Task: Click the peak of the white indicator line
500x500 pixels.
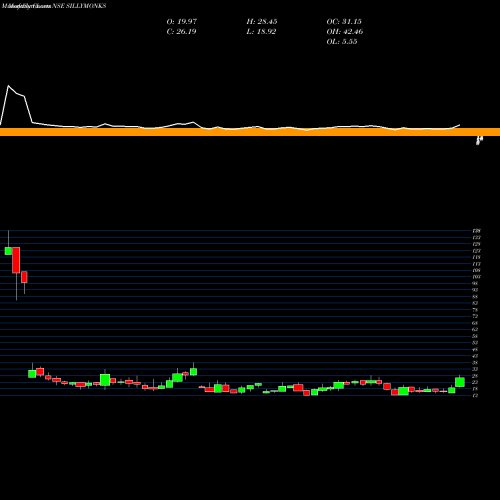Action: [x=8, y=86]
